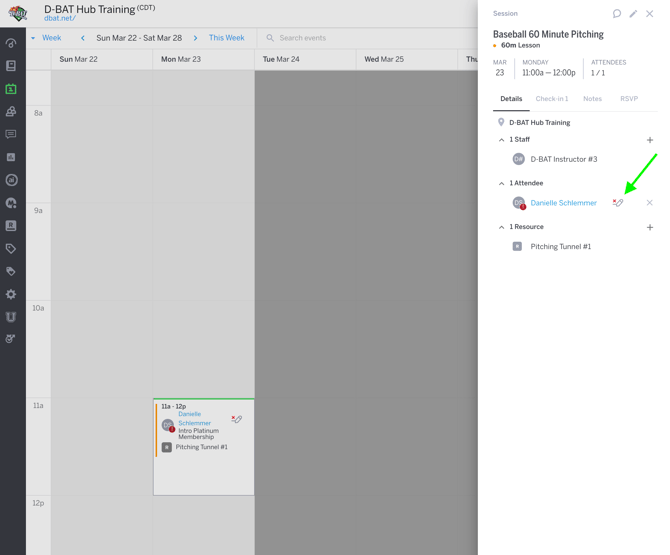Open the session comment bubble icon

tap(617, 14)
